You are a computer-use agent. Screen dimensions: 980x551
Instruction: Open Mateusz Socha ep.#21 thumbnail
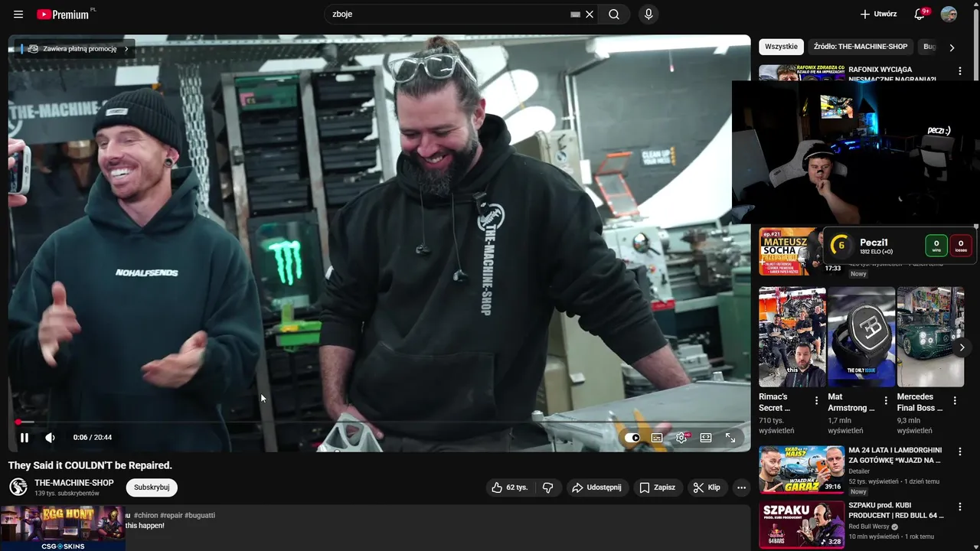(x=790, y=251)
